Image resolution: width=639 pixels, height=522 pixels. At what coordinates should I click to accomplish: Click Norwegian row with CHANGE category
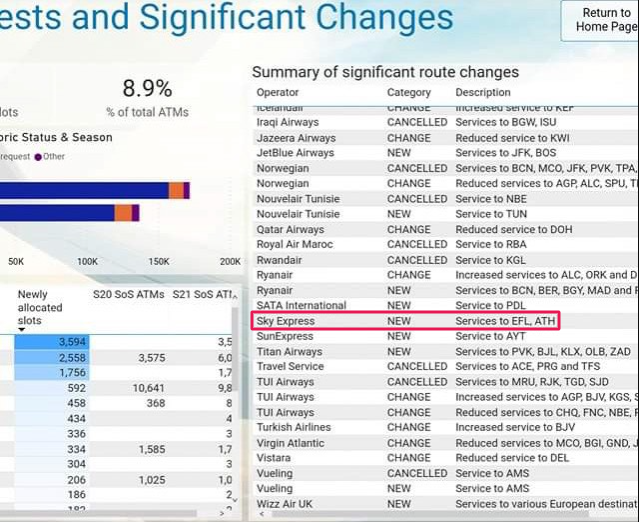[446, 183]
